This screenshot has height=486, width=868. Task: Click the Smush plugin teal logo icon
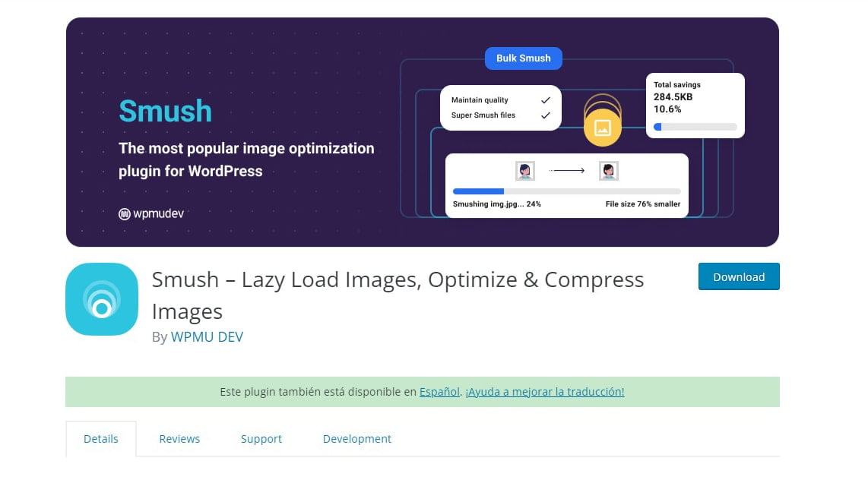[x=102, y=299]
